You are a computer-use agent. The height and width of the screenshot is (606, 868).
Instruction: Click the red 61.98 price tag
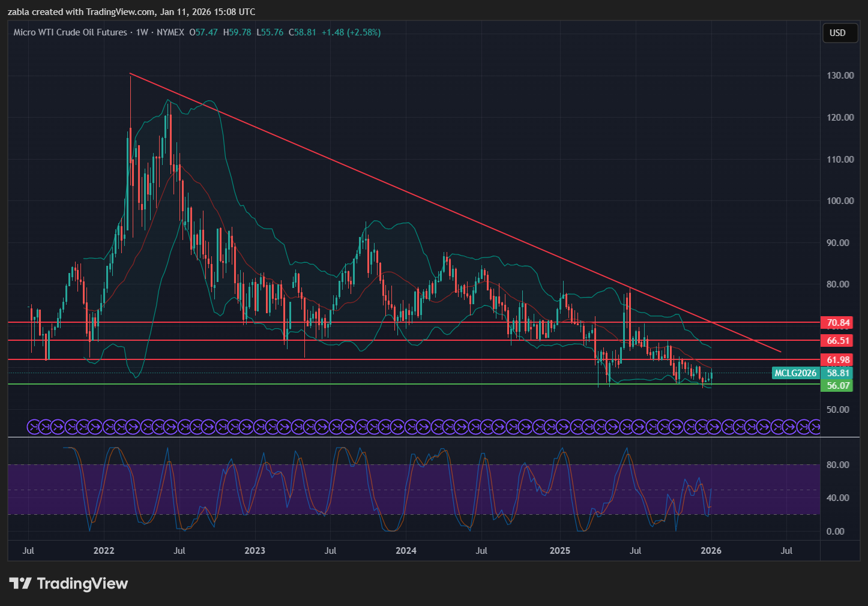click(838, 360)
